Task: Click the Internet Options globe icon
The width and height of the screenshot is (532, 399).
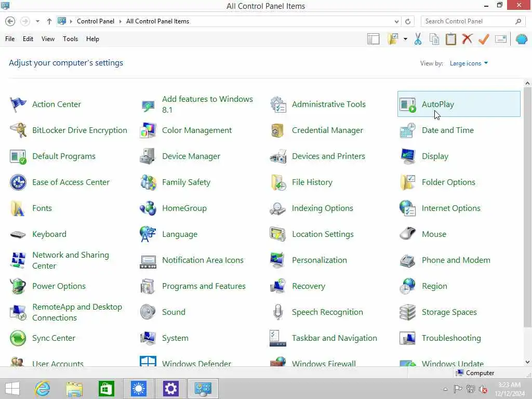Action: pyautogui.click(x=407, y=208)
